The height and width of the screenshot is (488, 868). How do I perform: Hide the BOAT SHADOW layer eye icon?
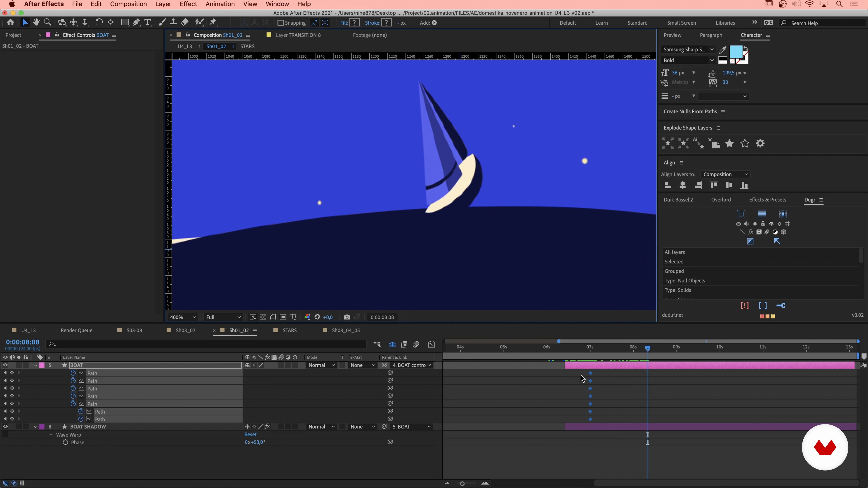pos(5,427)
